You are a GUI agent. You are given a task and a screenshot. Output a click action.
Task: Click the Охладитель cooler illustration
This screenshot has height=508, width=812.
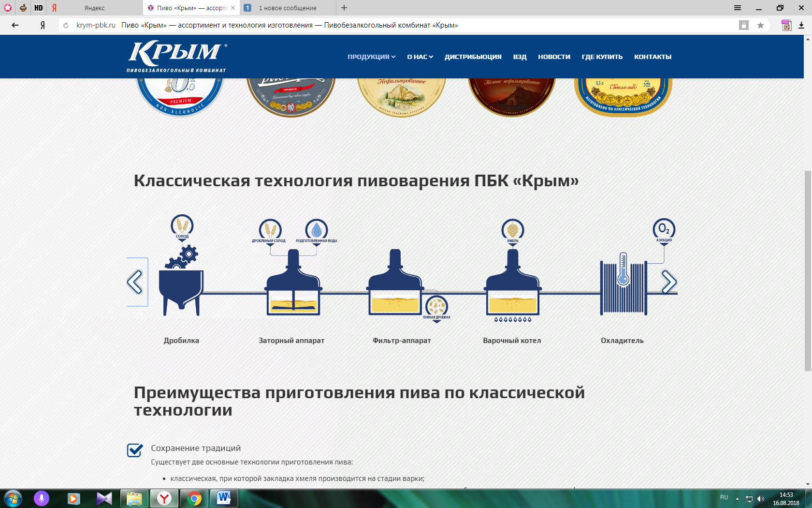tap(623, 284)
